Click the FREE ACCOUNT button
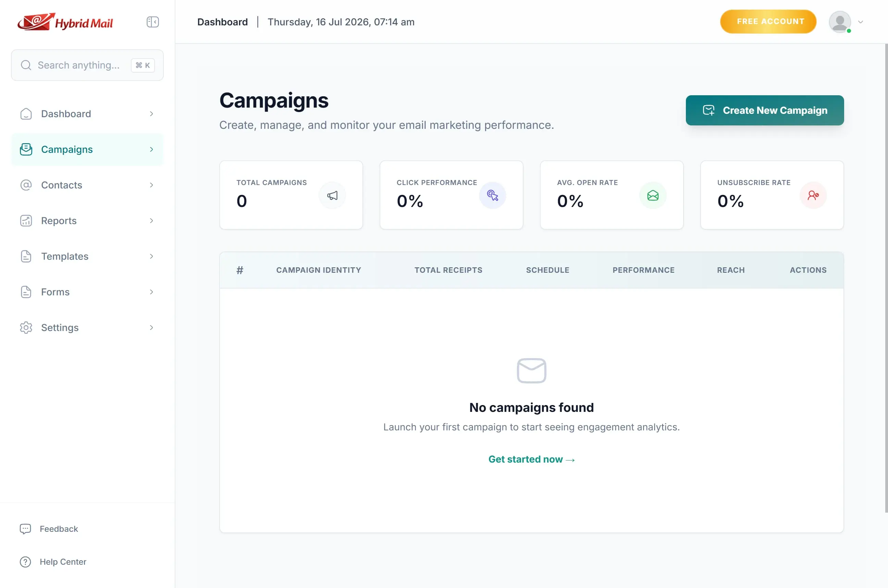This screenshot has height=588, width=888. point(768,22)
